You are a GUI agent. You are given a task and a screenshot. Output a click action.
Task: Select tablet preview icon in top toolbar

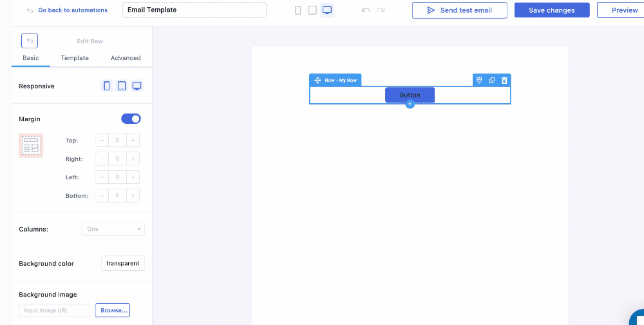point(312,10)
